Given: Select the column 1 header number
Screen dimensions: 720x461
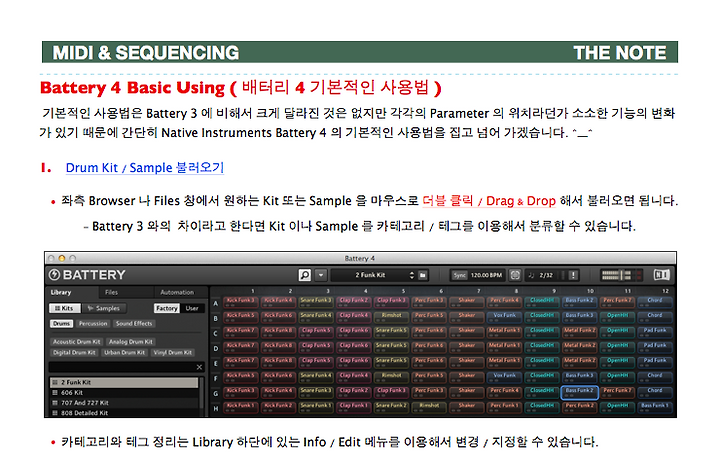Looking at the screenshot, I should tap(253, 291).
